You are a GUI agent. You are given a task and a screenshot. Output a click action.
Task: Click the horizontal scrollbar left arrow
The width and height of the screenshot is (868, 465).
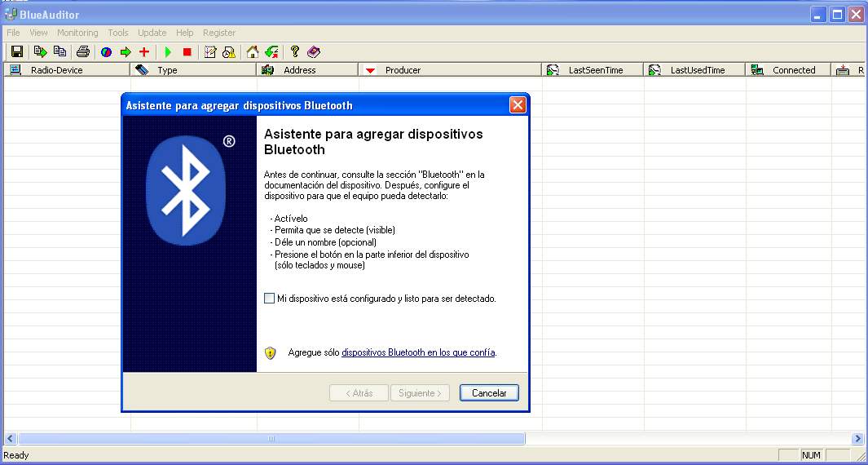click(11, 438)
